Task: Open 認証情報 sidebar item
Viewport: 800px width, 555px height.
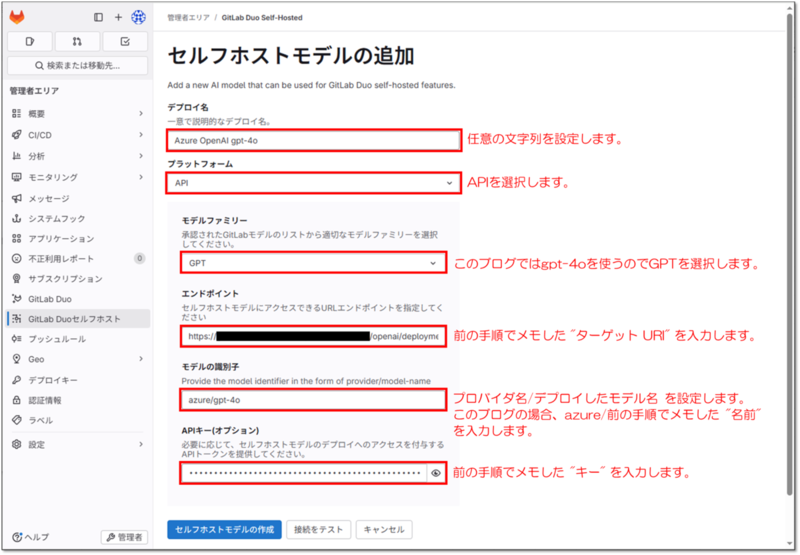Action: point(79,400)
